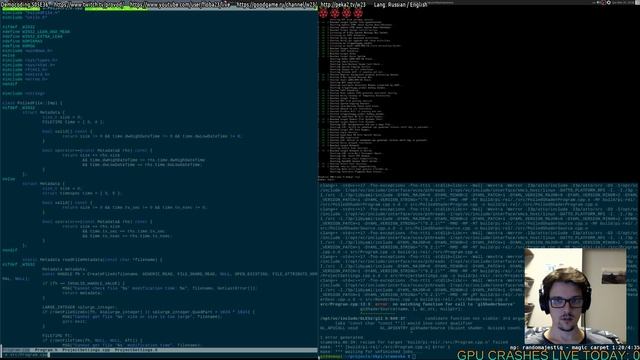
Task: Select the Program.h buffer tab
Action: tap(46, 350)
